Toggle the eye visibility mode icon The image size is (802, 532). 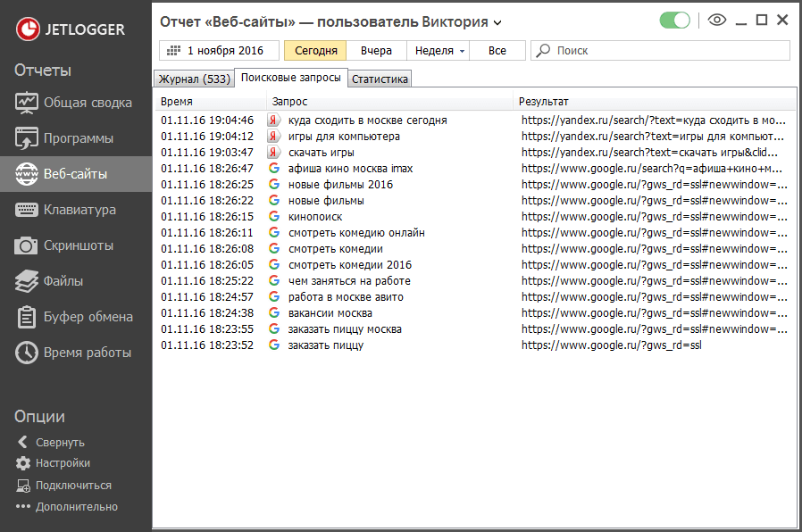[x=716, y=20]
